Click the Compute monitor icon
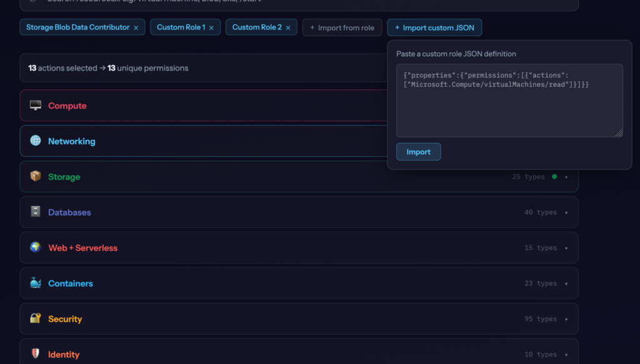This screenshot has width=640, height=364. [36, 106]
